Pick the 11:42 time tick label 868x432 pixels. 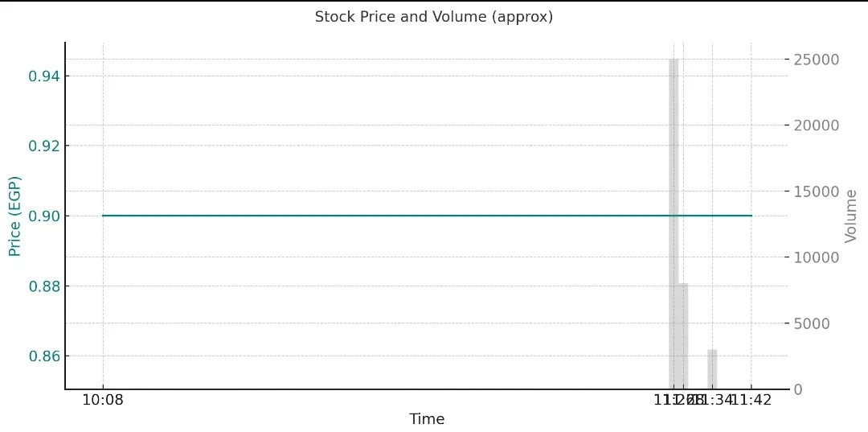751,400
